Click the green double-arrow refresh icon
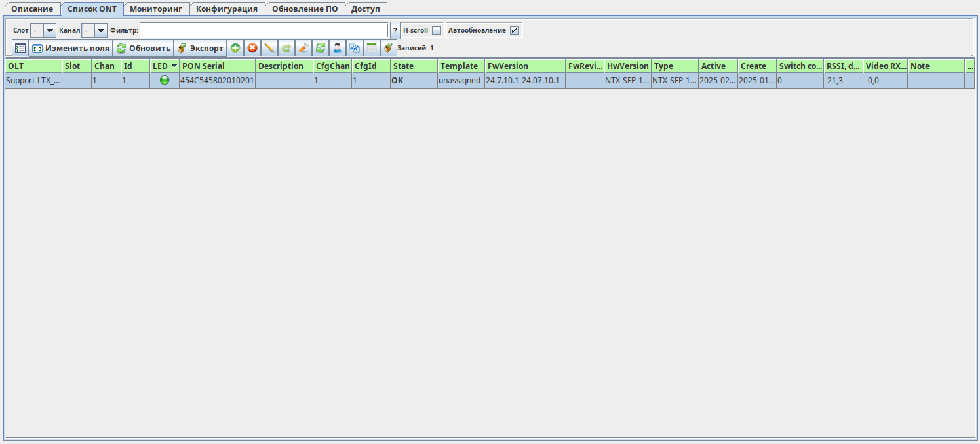Viewport: 980px width, 444px height. point(321,48)
